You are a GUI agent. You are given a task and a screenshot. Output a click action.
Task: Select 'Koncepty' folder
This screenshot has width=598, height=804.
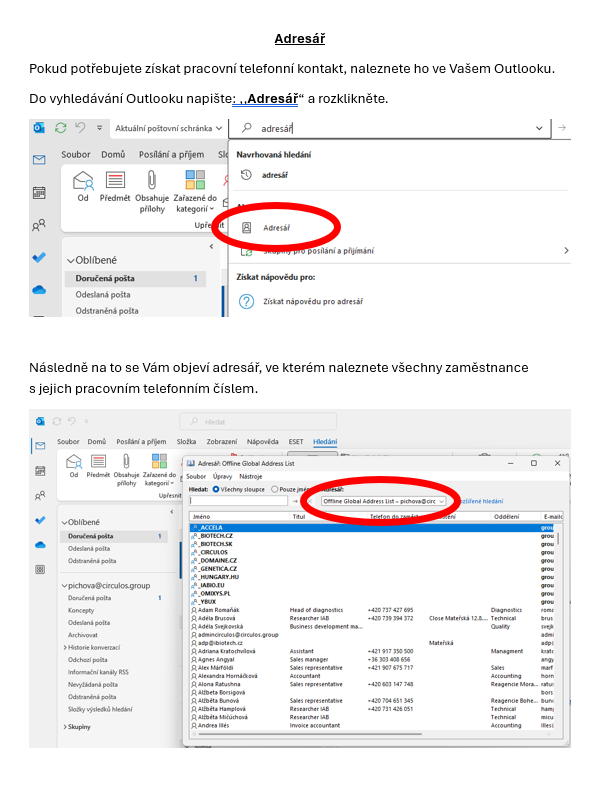coord(81,611)
